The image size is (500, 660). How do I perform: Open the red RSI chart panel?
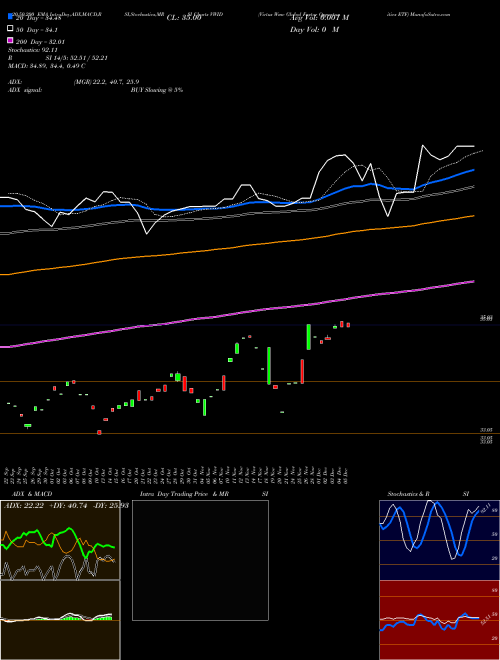click(439, 620)
